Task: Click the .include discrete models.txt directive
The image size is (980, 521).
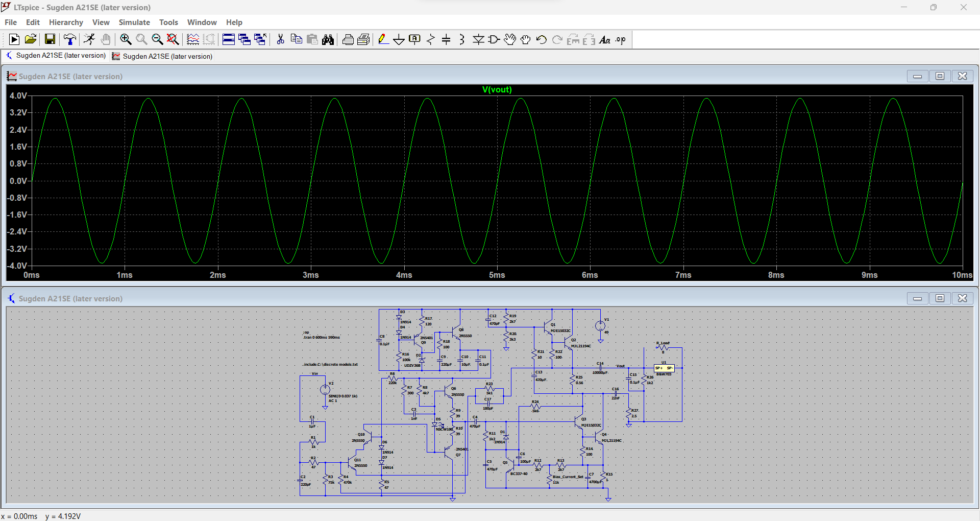Action: click(x=330, y=364)
